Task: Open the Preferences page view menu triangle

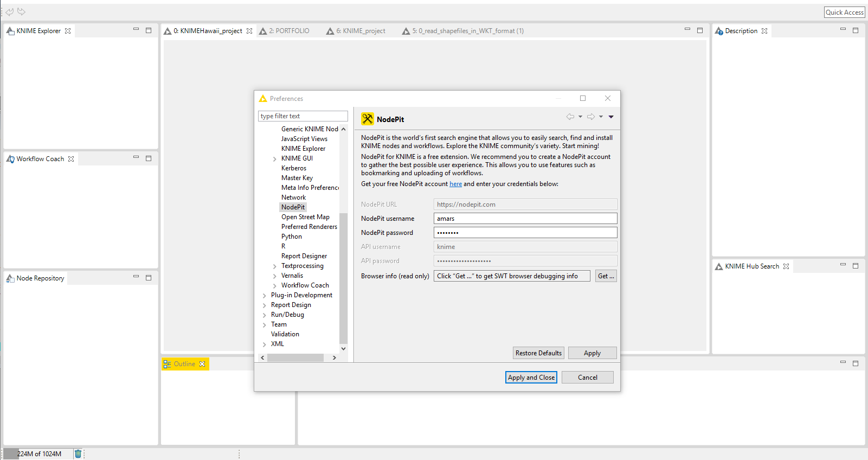Action: point(611,117)
